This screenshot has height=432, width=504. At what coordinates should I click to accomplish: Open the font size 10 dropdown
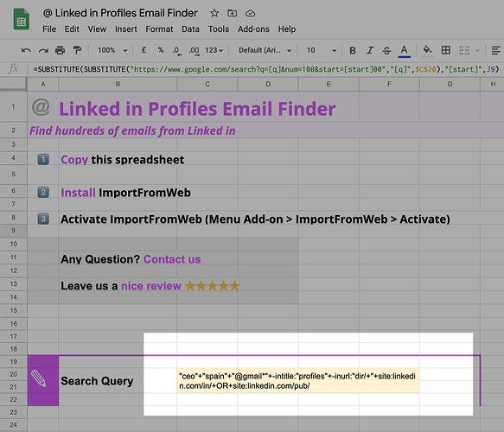point(322,50)
